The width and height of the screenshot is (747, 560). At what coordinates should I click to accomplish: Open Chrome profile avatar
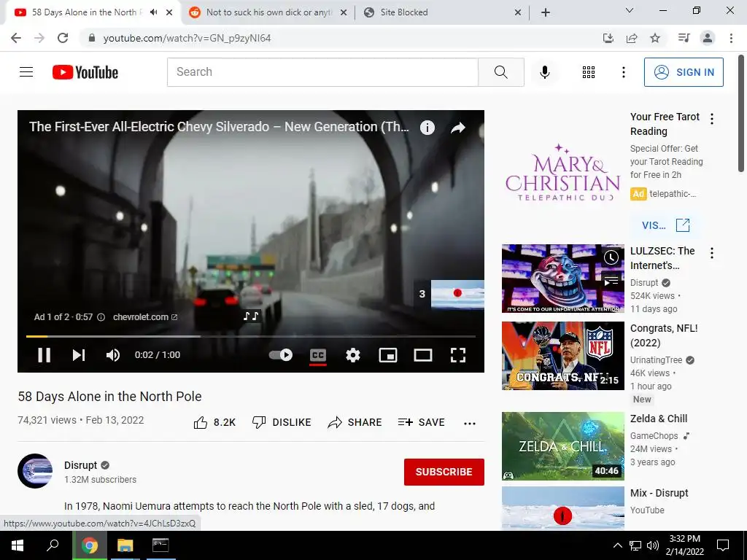point(708,38)
